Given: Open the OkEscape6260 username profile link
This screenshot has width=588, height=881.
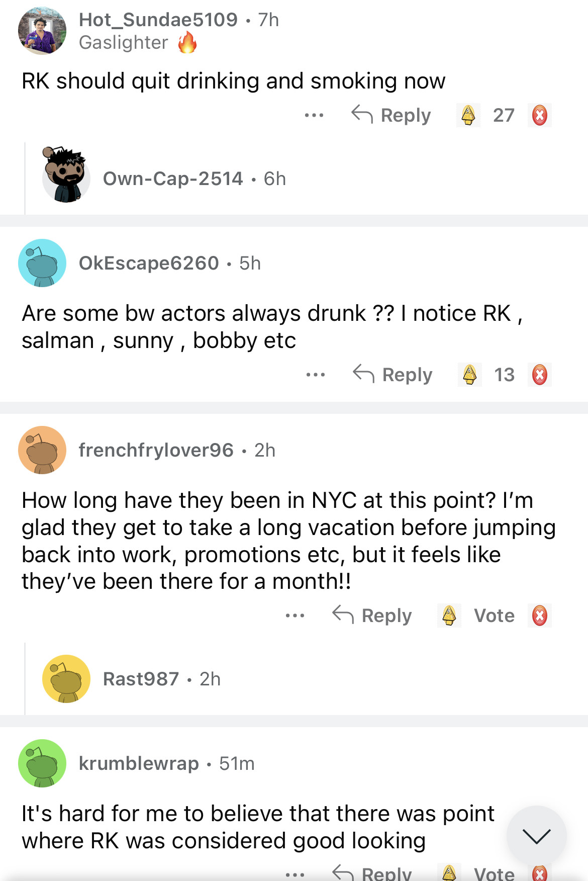Looking at the screenshot, I should (149, 263).
